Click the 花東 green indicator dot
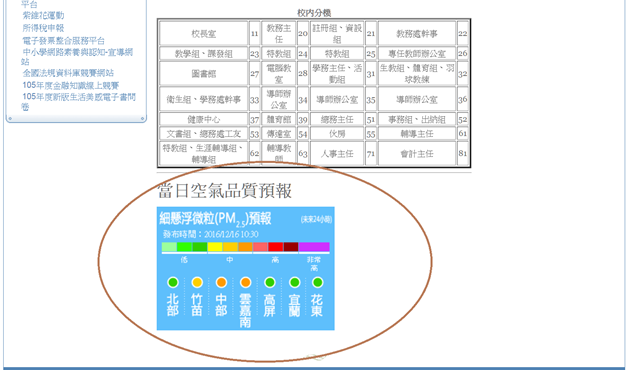Image resolution: width=628 pixels, height=370 pixels. click(318, 282)
